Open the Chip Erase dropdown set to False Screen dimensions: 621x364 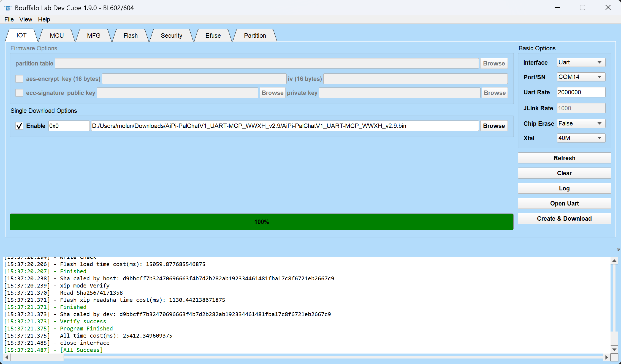581,124
